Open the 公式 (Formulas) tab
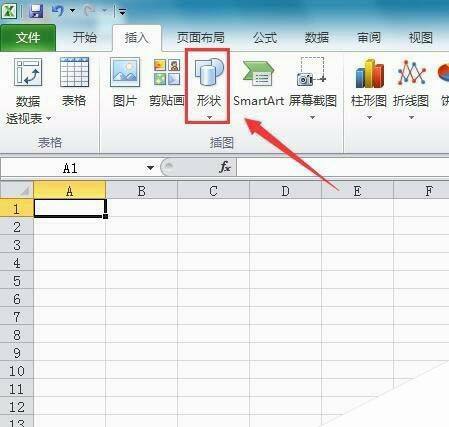This screenshot has height=427, width=449. [265, 38]
